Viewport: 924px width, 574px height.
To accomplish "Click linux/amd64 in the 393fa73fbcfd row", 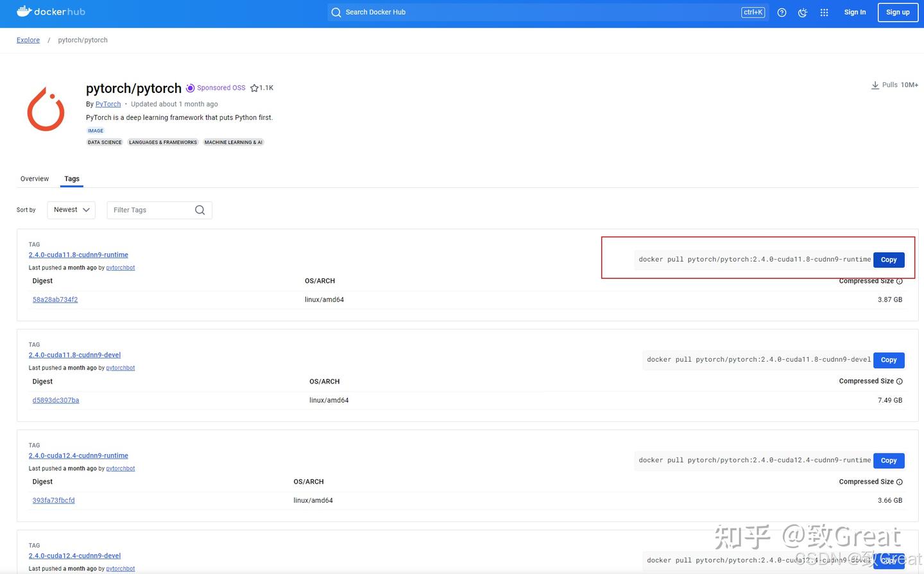I will tap(313, 500).
